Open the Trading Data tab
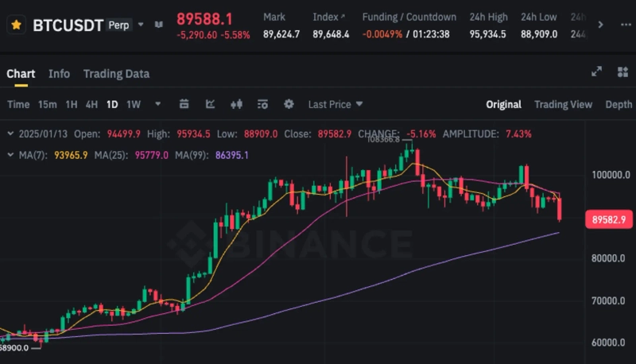Viewport: 636px width, 364px height. 116,74
